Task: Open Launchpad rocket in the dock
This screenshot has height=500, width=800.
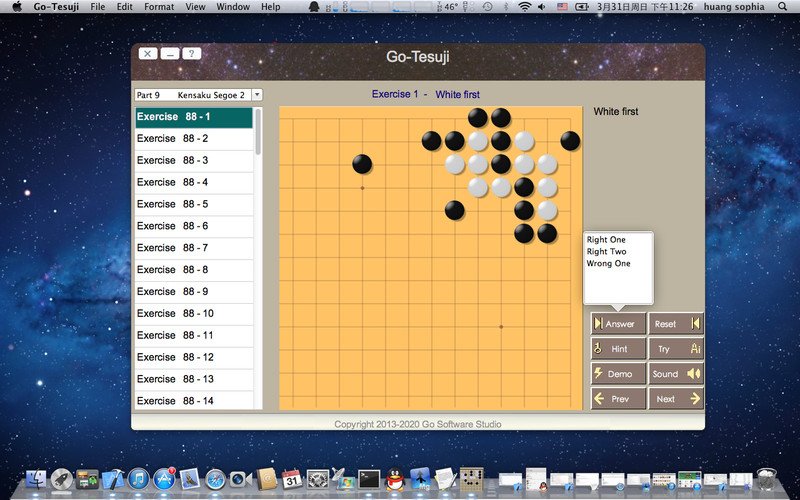Action: coord(62,480)
